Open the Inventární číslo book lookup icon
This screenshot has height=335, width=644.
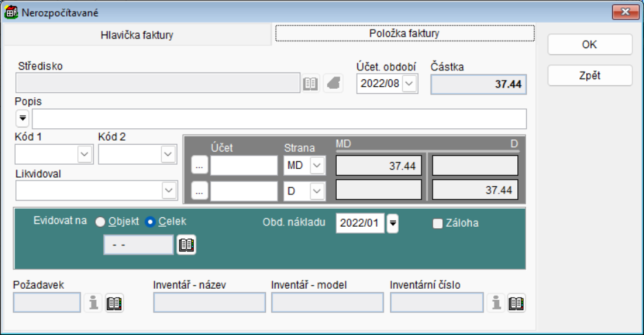coord(516,303)
